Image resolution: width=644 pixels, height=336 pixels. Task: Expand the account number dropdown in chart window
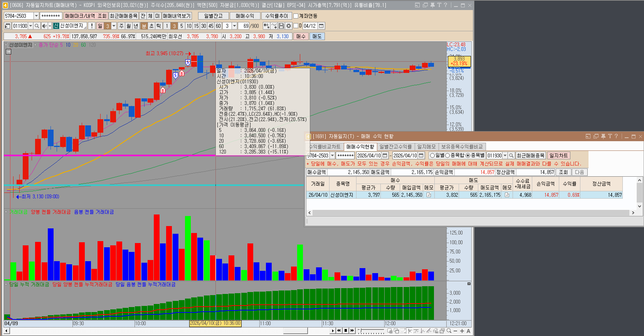tap(37, 16)
